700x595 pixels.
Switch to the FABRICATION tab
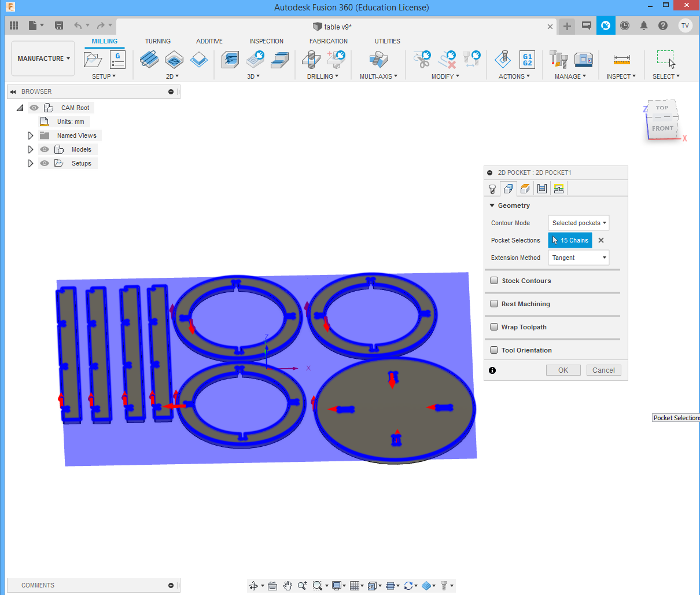click(x=329, y=41)
